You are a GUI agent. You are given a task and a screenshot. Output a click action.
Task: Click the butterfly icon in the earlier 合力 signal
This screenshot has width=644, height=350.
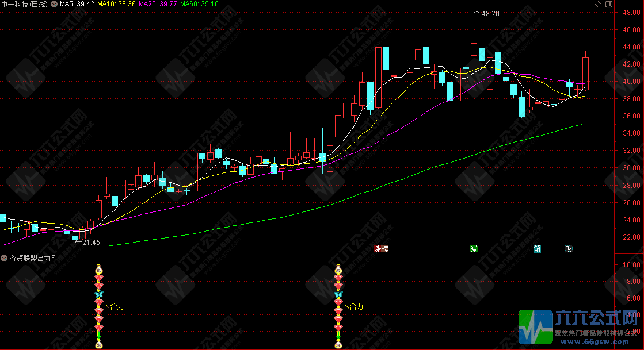click(98, 295)
